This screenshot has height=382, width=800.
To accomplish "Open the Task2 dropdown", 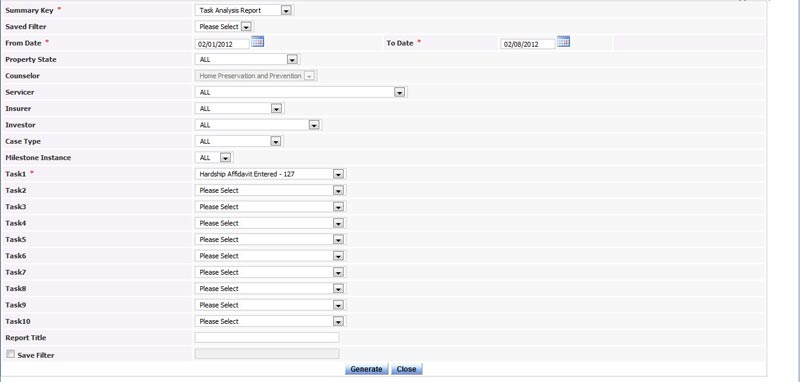I will coord(270,190).
